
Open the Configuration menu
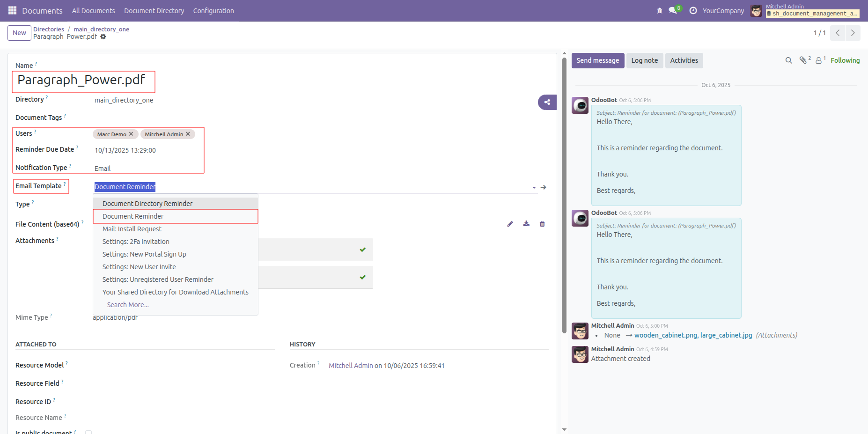tap(213, 11)
